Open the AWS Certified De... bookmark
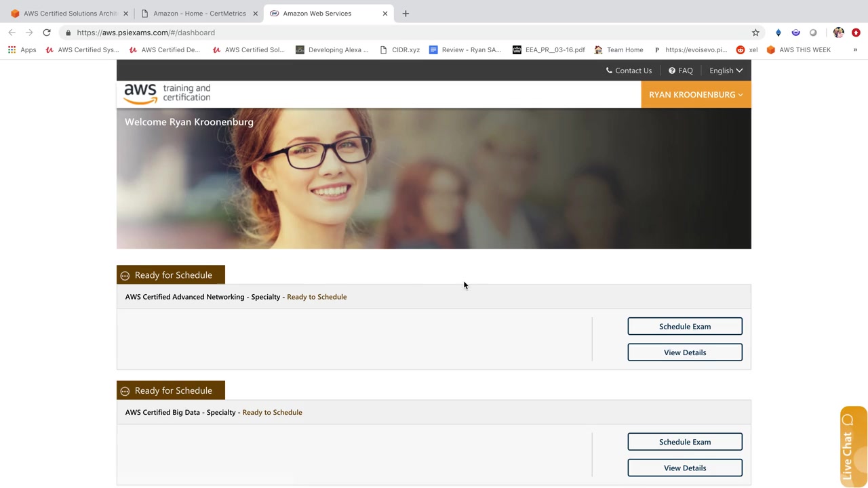The width and height of the screenshot is (868, 488). pyautogui.click(x=165, y=49)
